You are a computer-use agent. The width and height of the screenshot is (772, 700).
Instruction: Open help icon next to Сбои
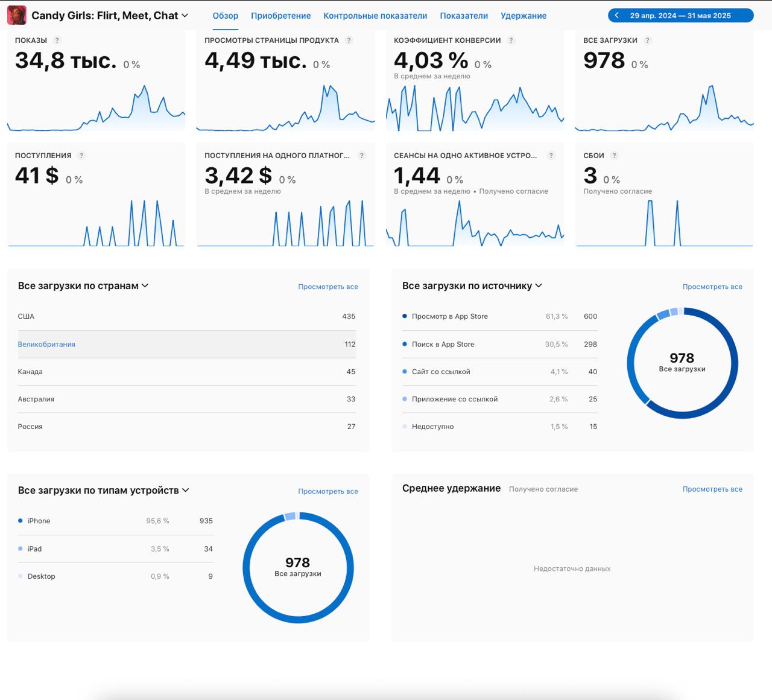click(614, 156)
